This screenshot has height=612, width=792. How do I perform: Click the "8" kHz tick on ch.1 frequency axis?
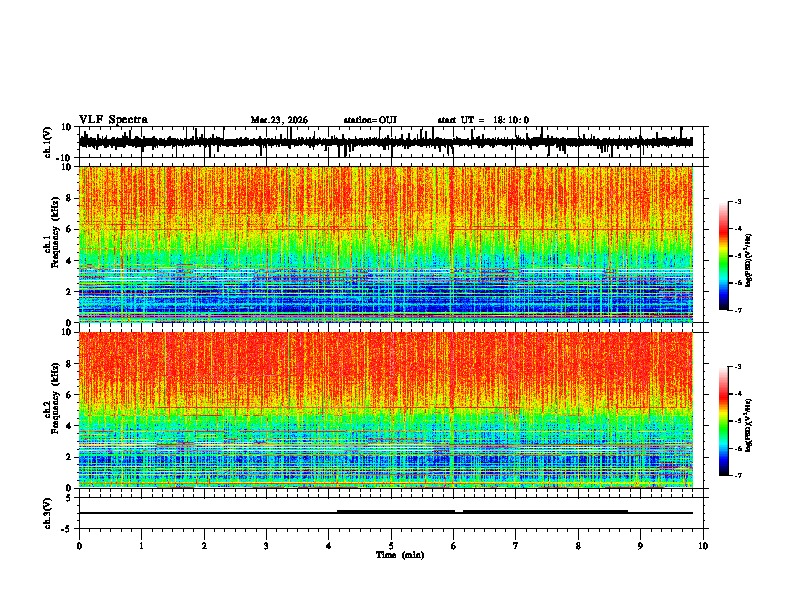70,198
